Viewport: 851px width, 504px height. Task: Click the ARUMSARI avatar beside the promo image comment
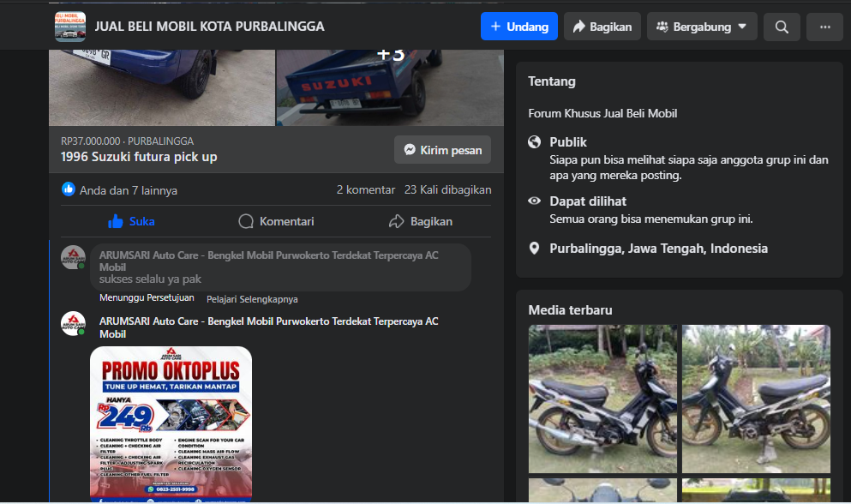pyautogui.click(x=73, y=324)
